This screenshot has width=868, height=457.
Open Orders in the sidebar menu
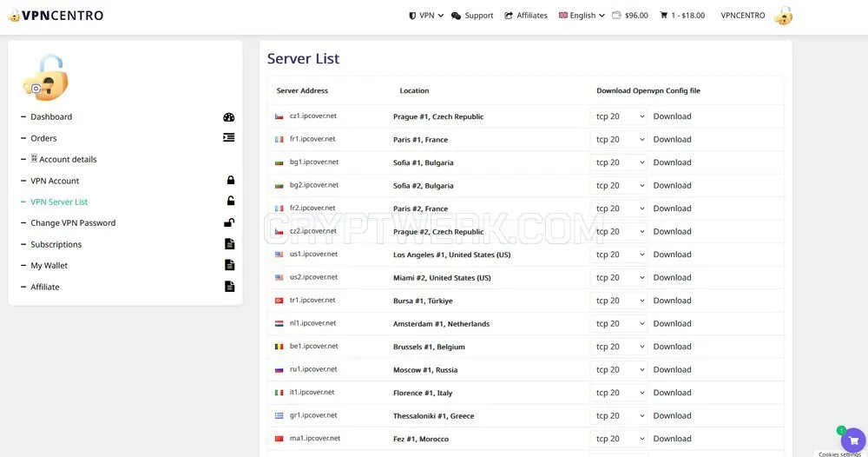point(43,138)
